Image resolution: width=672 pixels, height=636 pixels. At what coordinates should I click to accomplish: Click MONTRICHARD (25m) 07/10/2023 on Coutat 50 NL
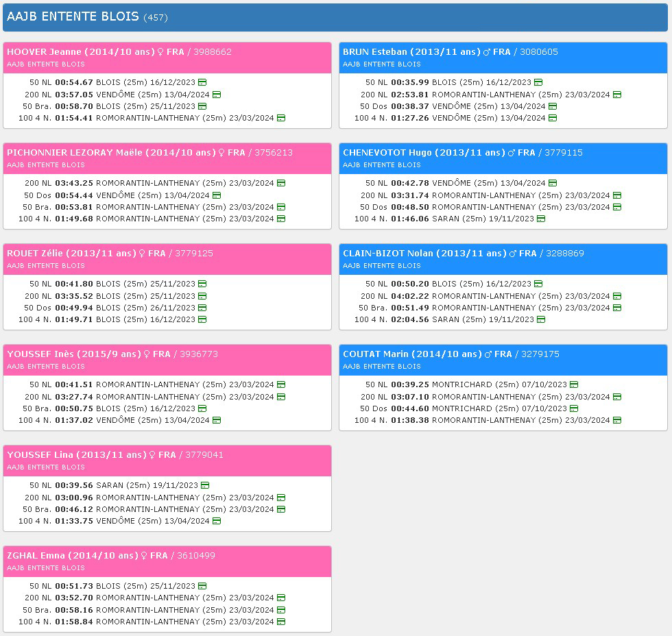coord(499,384)
